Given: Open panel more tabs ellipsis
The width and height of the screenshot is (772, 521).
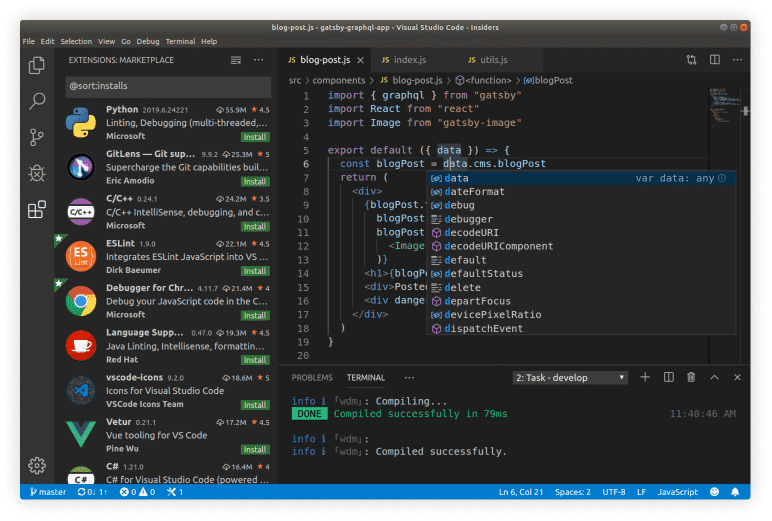Looking at the screenshot, I should [x=409, y=378].
